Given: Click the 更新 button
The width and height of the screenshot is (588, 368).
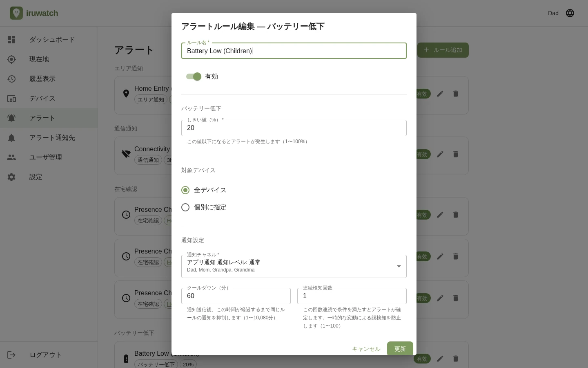Looking at the screenshot, I should (x=400, y=349).
